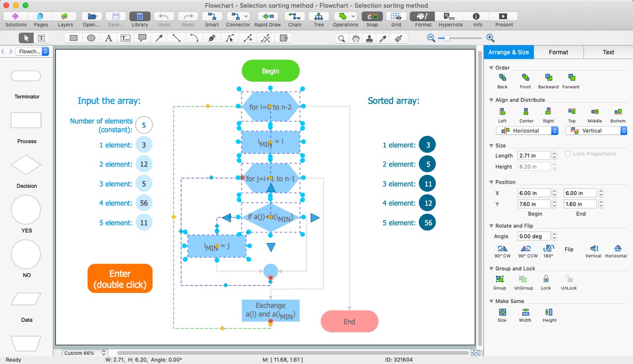Enable Lock Proportions checkbox
633x364 pixels.
568,154
